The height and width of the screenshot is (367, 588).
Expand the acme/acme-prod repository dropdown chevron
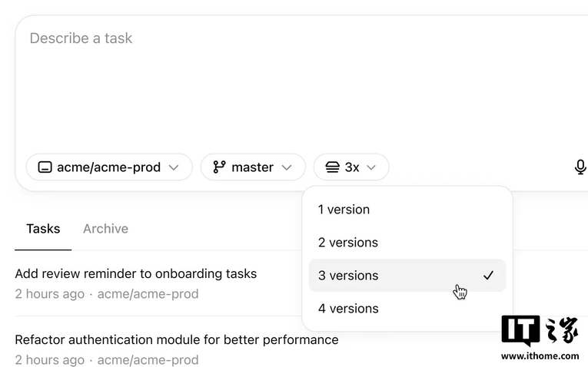point(174,167)
